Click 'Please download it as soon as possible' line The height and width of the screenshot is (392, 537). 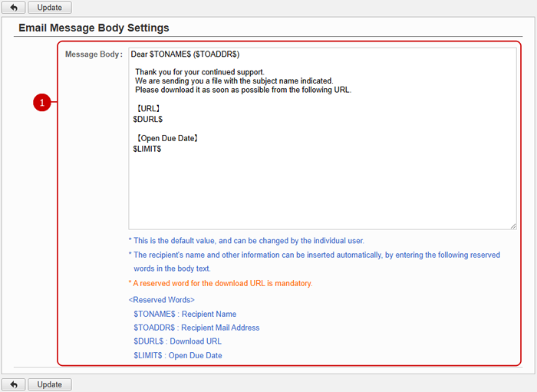(x=243, y=90)
